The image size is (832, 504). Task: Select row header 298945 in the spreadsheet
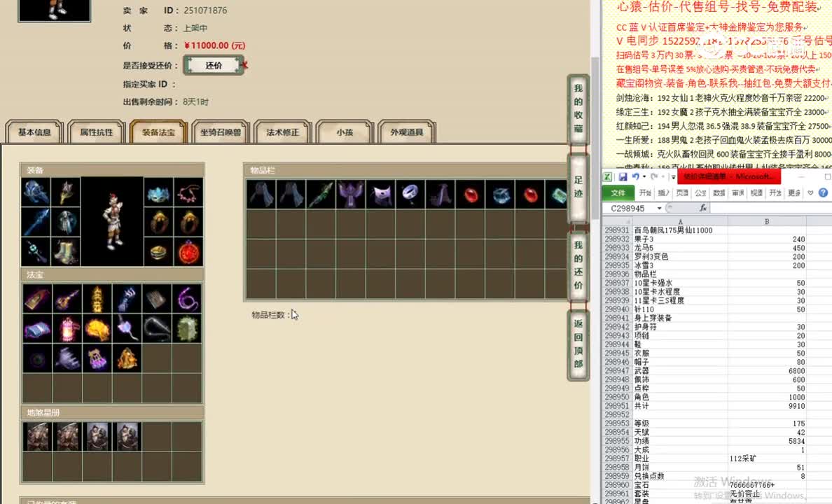pos(616,353)
